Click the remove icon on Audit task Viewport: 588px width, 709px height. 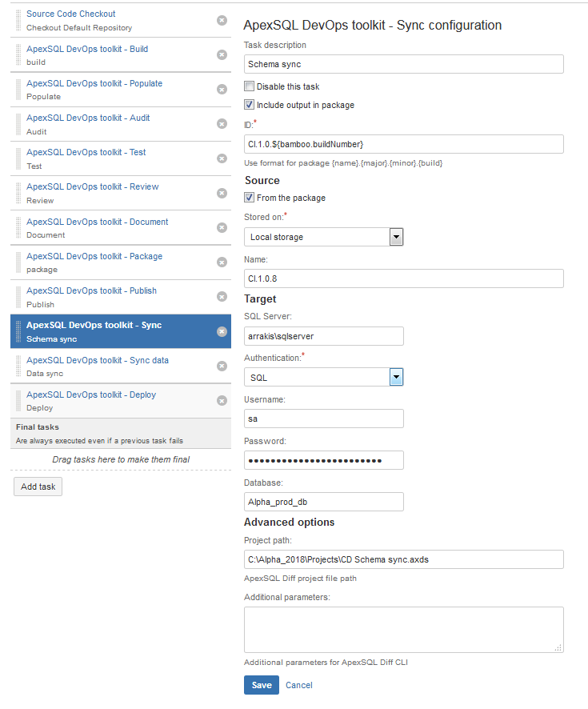222,124
